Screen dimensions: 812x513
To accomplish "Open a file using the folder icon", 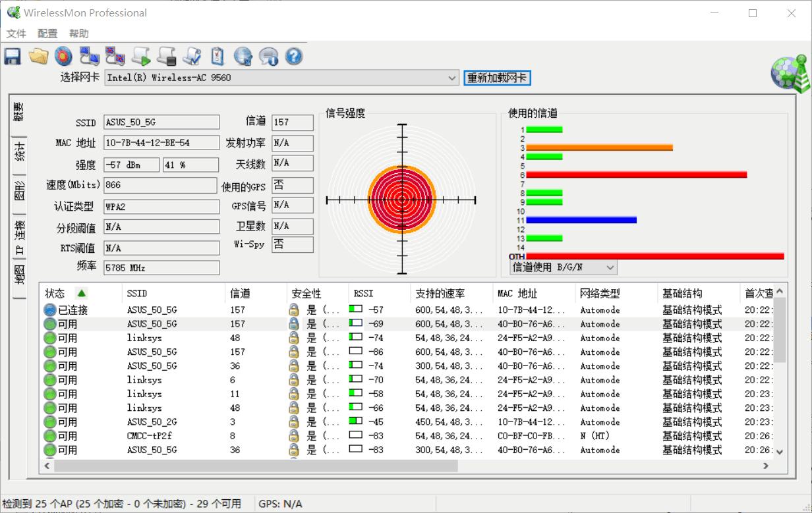I will [38, 56].
